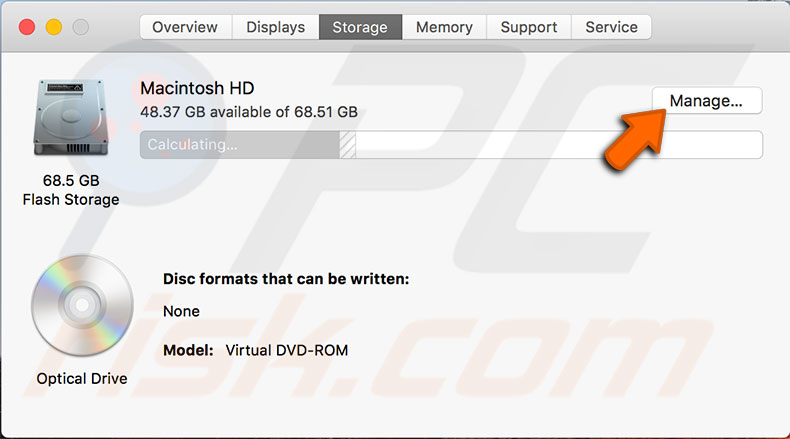Viewport: 790px width, 439px height.
Task: Click the gray disabled zoom window button
Action: tap(80, 26)
